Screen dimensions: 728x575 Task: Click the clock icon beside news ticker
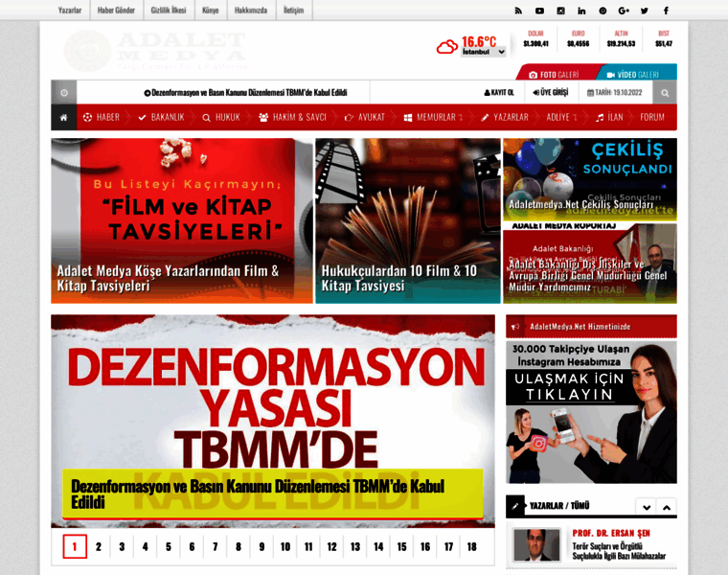pyautogui.click(x=64, y=92)
